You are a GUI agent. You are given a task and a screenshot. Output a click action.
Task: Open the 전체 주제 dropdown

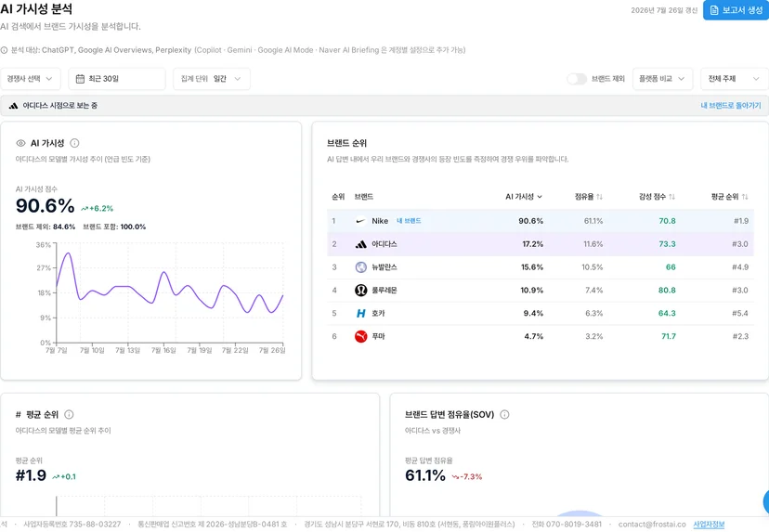pyautogui.click(x=735, y=79)
